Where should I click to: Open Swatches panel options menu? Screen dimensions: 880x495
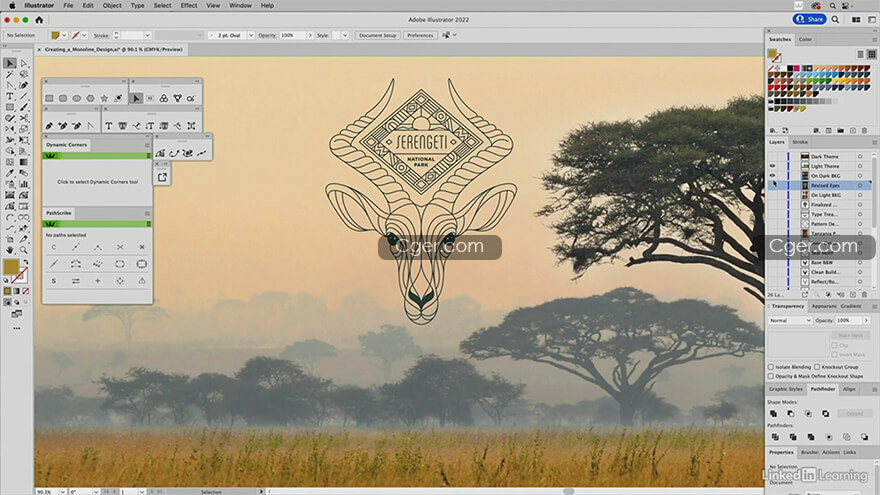(x=874, y=39)
